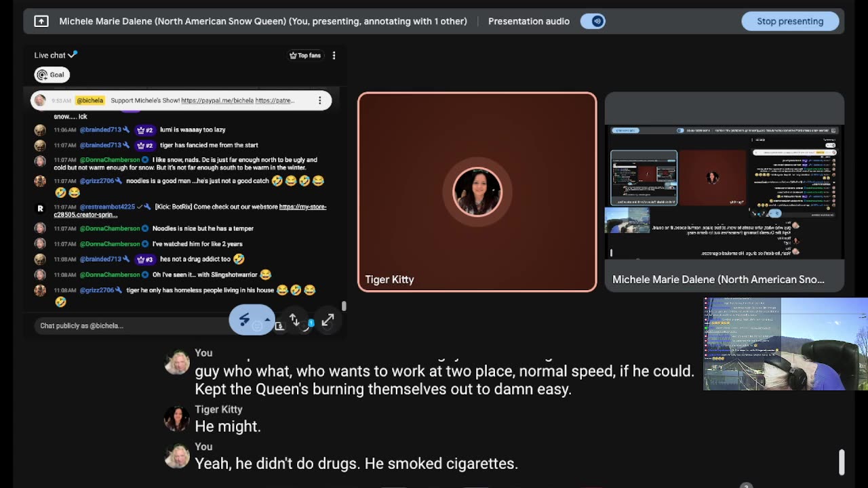Click the Stop presenting button

(790, 21)
